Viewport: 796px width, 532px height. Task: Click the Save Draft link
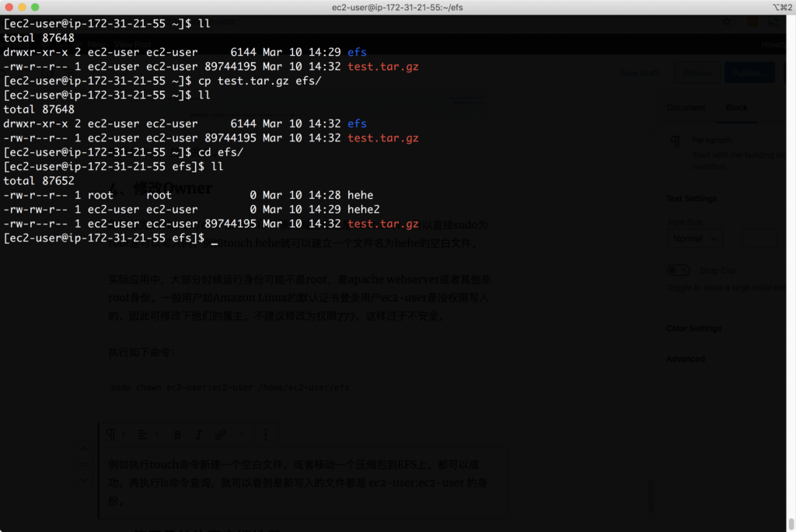(x=640, y=73)
